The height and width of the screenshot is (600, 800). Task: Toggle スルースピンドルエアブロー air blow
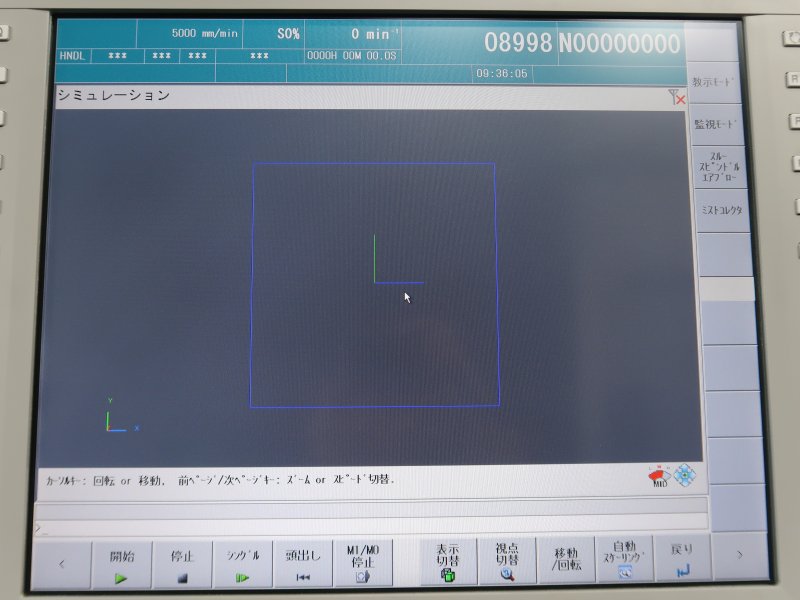pos(716,167)
